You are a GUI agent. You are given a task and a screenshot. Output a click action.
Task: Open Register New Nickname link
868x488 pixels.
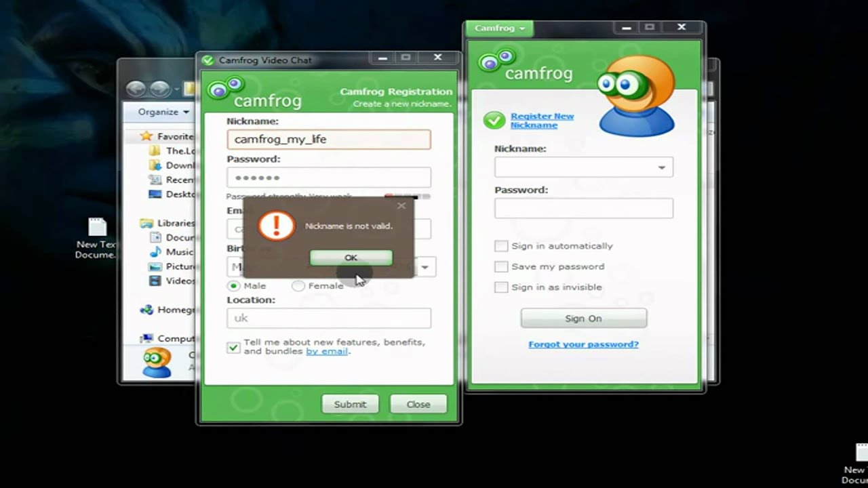542,121
